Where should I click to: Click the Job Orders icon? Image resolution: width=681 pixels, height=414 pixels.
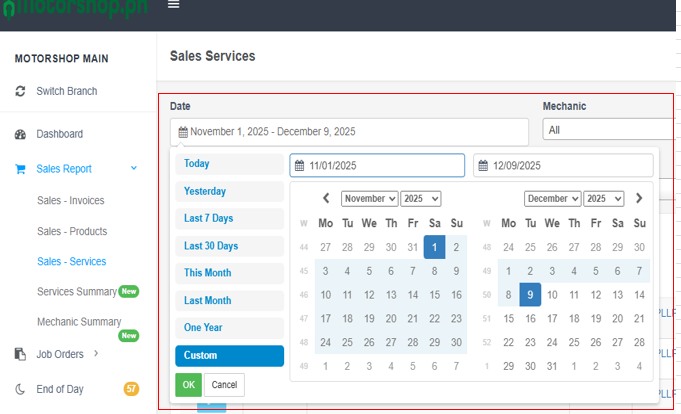coord(21,353)
